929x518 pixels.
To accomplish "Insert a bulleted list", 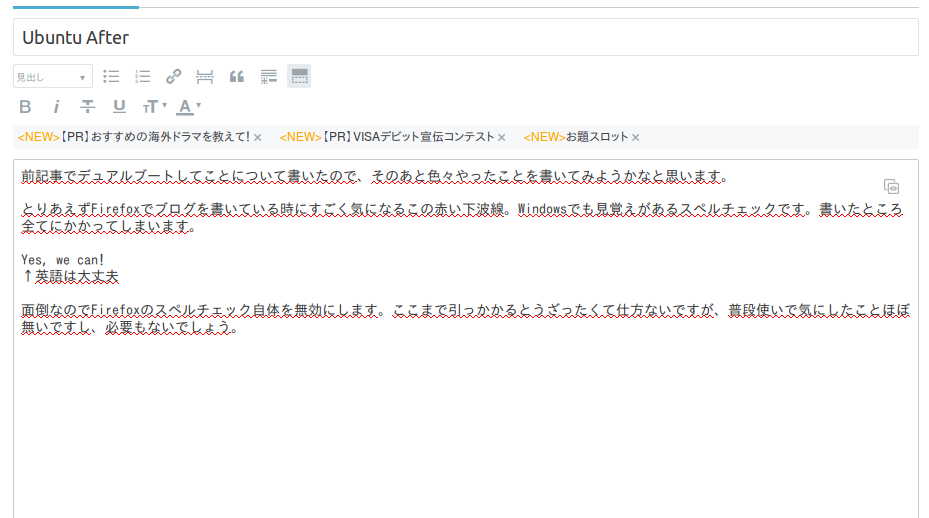I will coord(111,76).
